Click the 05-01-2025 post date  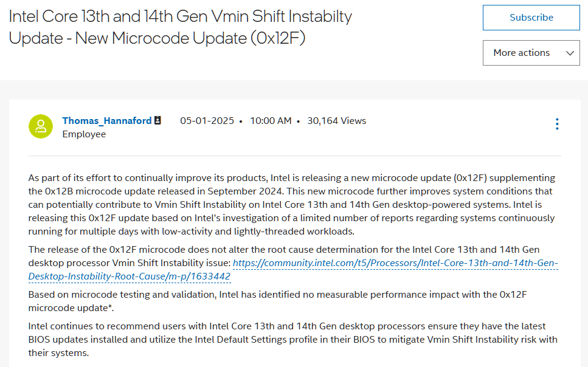tap(207, 121)
